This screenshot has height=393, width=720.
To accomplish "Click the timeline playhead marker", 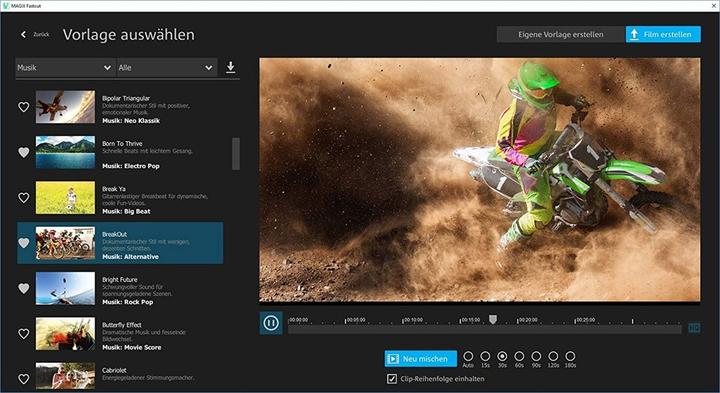I will pos(493,319).
